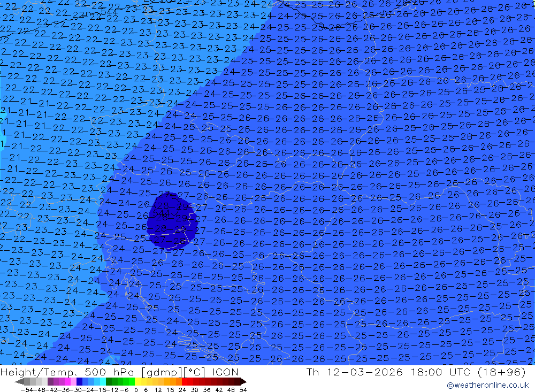Click the '-54' legend value
Viewport: 535px width, 392px height.
[x=27, y=390]
